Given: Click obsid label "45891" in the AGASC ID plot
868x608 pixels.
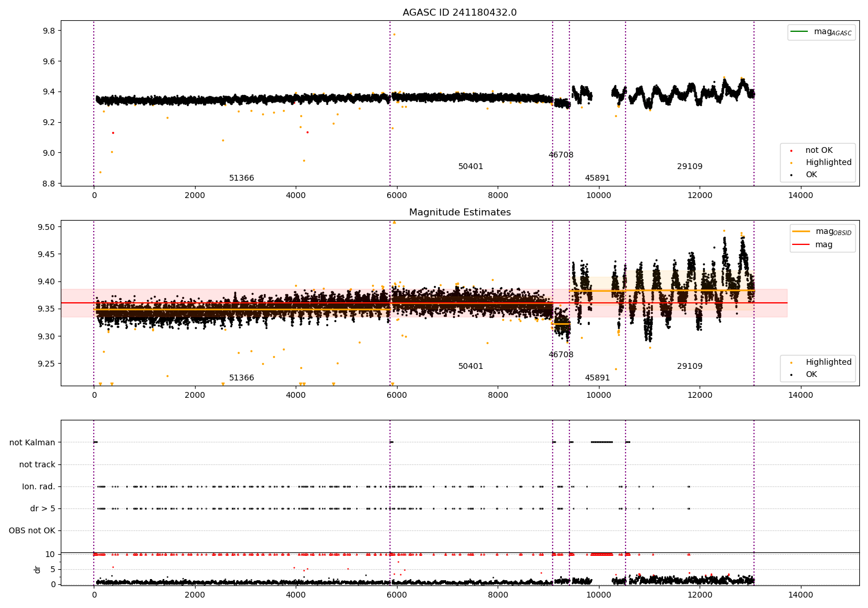Looking at the screenshot, I should pos(597,178).
